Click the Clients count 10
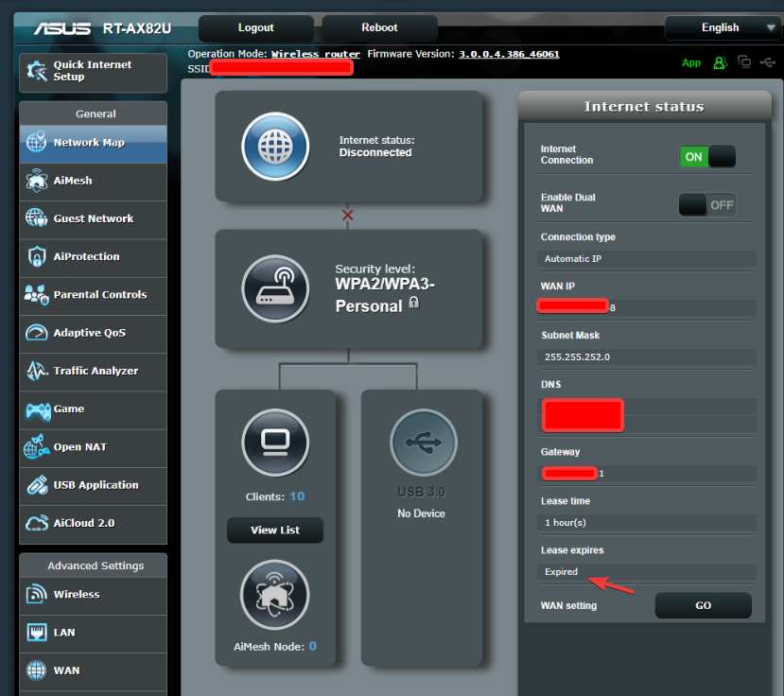 [297, 496]
